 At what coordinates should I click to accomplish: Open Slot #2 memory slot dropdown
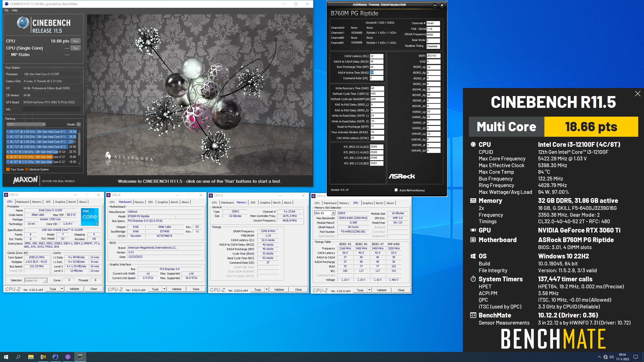coord(325,213)
